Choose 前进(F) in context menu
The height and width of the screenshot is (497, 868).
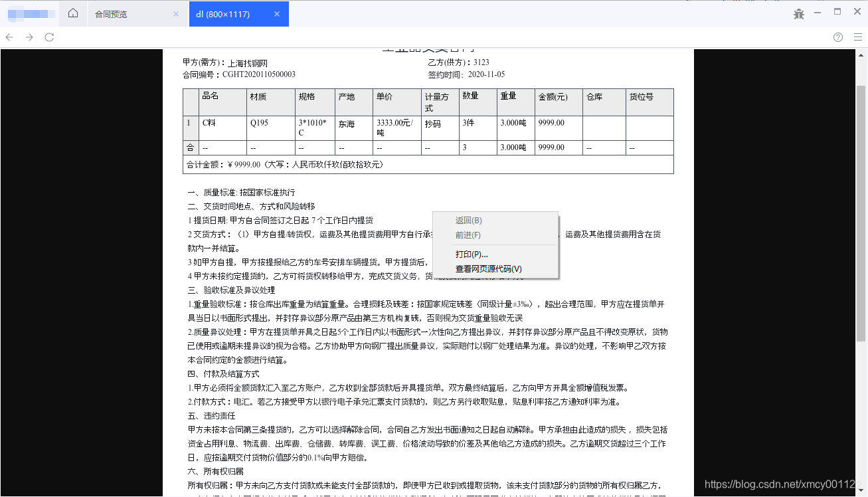coord(495,235)
